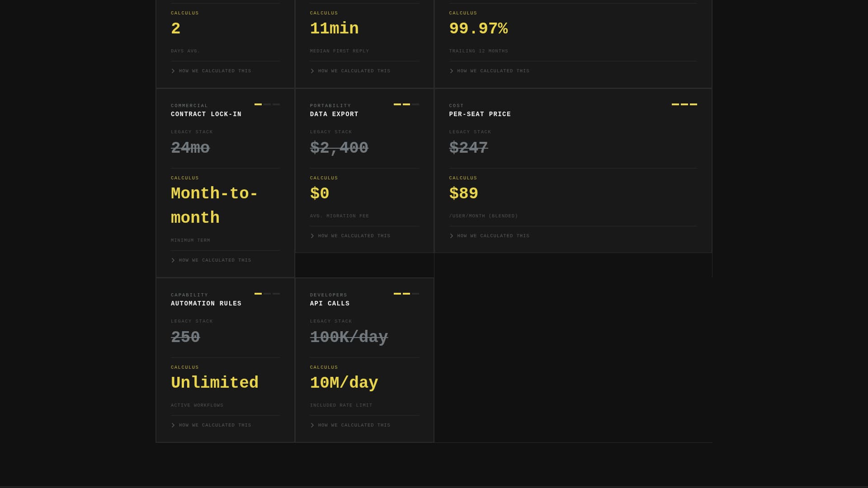Image resolution: width=868 pixels, height=488 pixels.
Task: Click the "ACTIVE WORKFLOWS" caption
Action: coord(197,405)
